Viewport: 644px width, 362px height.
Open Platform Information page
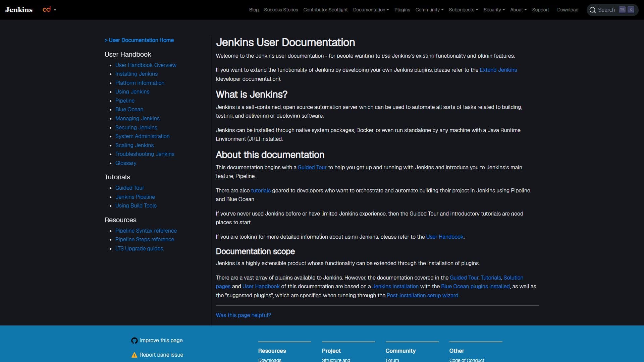click(x=140, y=83)
